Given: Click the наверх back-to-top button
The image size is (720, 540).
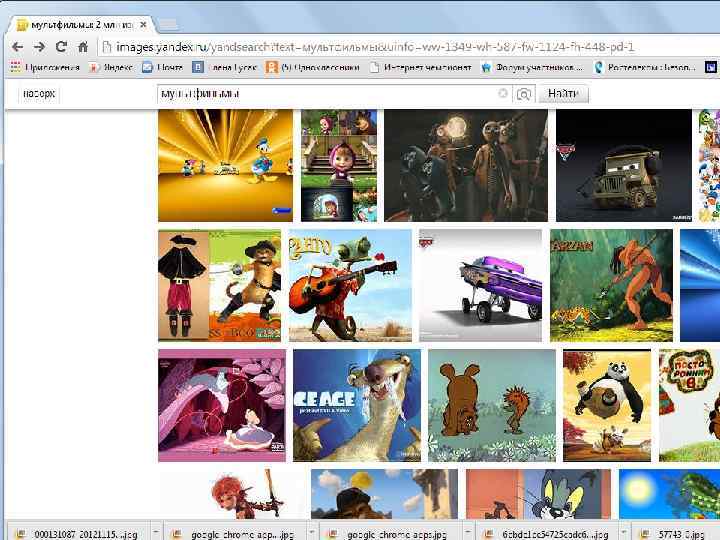Looking at the screenshot, I should pyautogui.click(x=39, y=94).
